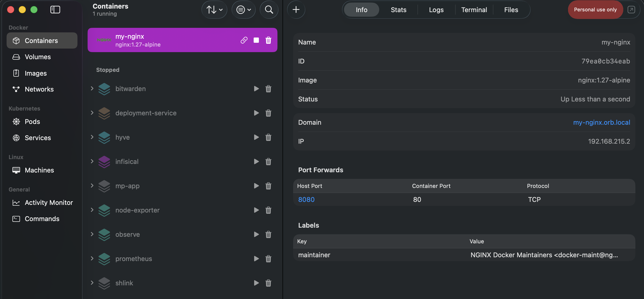The width and height of the screenshot is (644, 299).
Task: Open in new window icon top right
Action: pyautogui.click(x=631, y=10)
